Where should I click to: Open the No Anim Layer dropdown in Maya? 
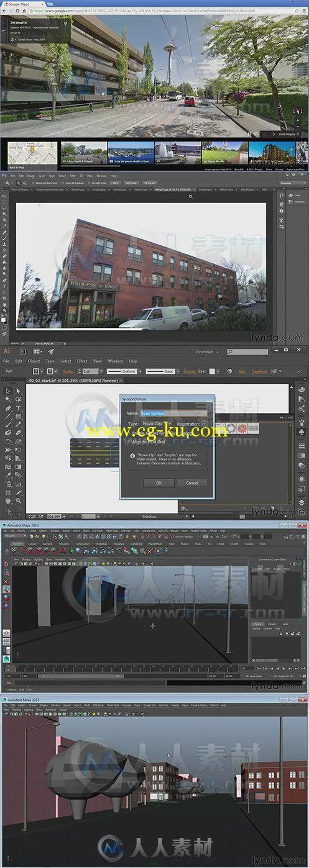(255, 676)
